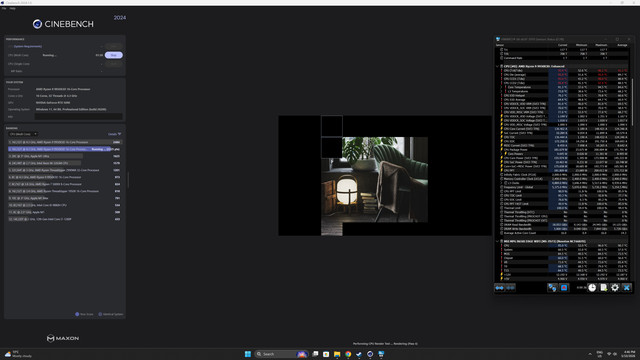Close sensors with the HWiNFO blue X icon
Screen dimensions: 640x360
[x=627, y=288]
